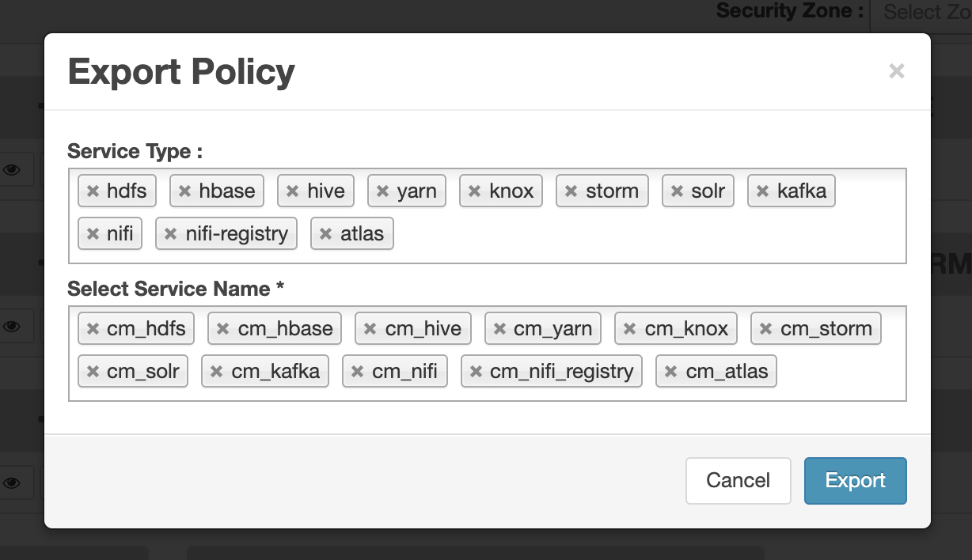
Task: Remove hbase from Service Type
Action: point(184,191)
